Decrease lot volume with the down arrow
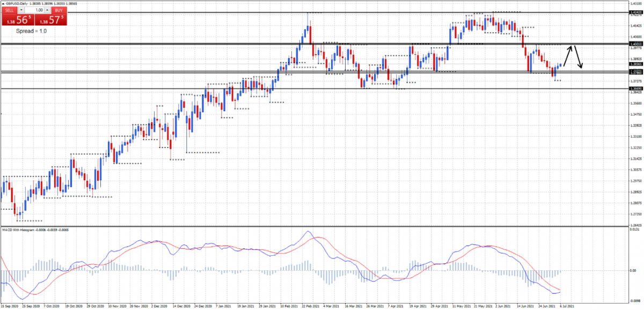 (x=21, y=10)
